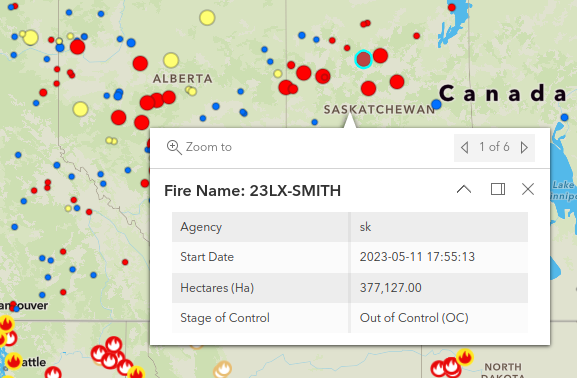577x378 pixels.
Task: Click the Hectares (Ha) value 377,127.00
Action: (390, 288)
